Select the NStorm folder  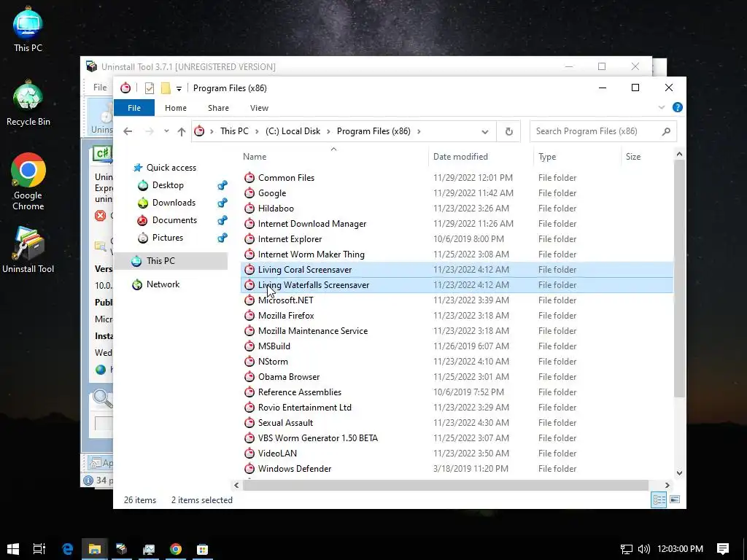273,362
